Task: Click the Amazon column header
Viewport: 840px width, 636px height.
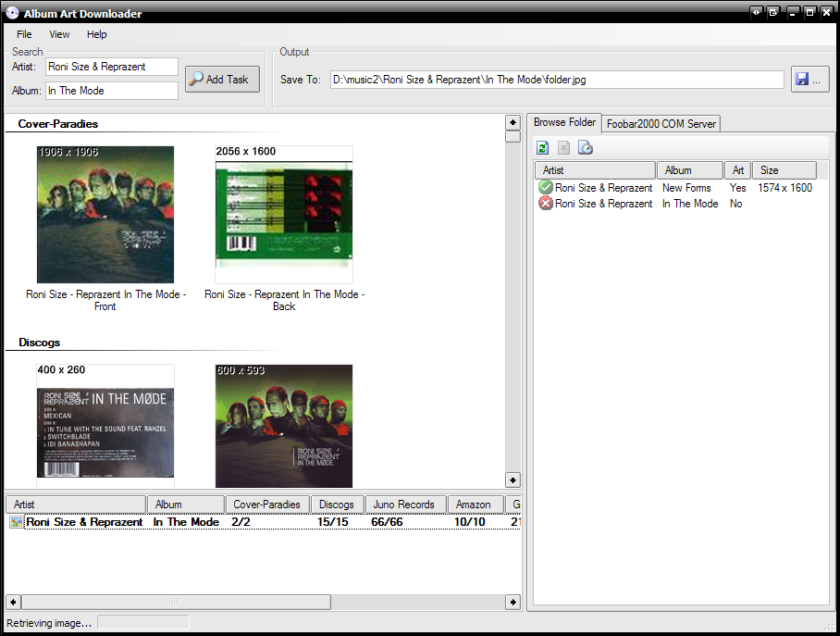Action: pyautogui.click(x=476, y=505)
